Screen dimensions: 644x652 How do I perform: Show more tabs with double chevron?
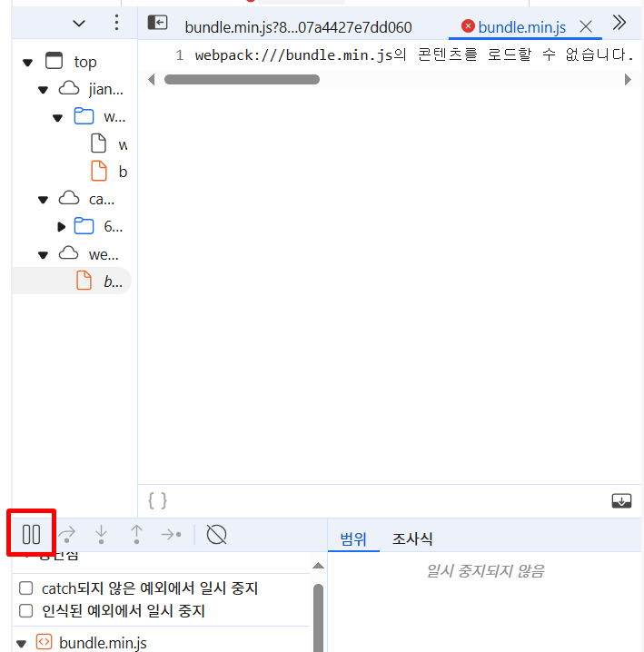coord(619,23)
